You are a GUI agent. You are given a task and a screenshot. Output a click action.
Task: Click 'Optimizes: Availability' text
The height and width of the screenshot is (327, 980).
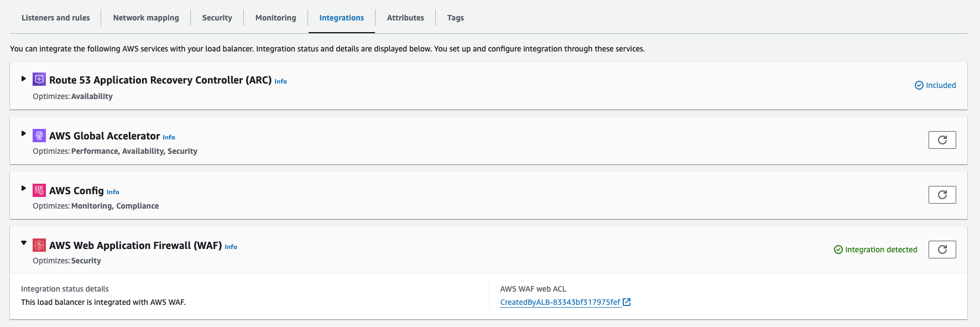point(72,96)
